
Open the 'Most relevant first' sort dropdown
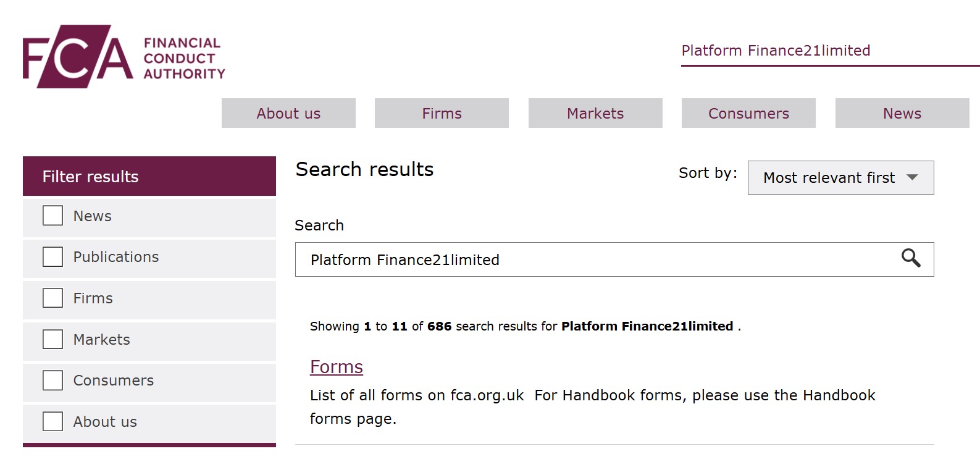840,178
